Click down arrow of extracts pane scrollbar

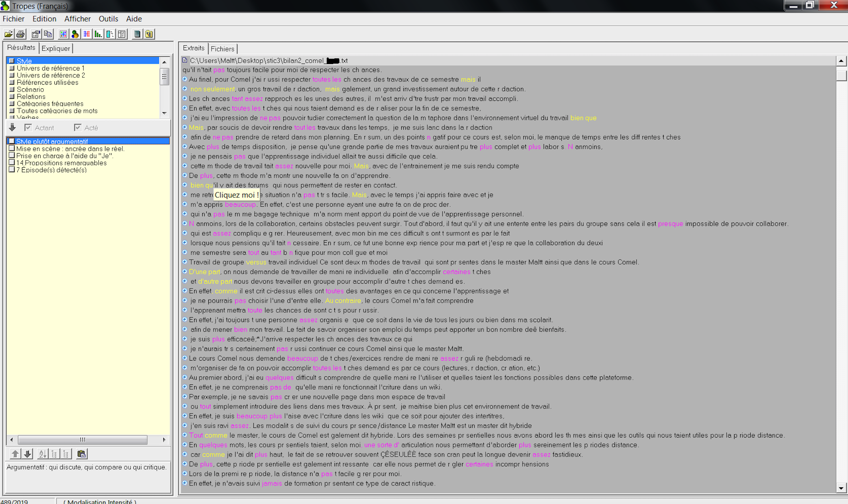coord(841,488)
